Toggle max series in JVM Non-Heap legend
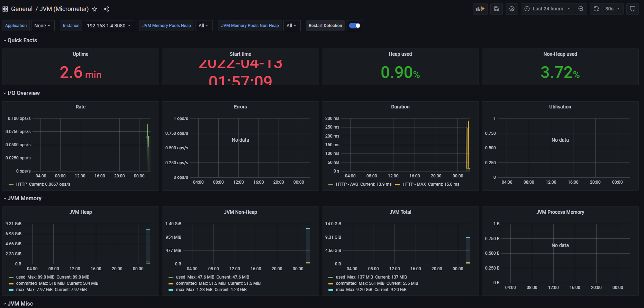Image resolution: width=644 pixels, height=308 pixels. (180, 290)
